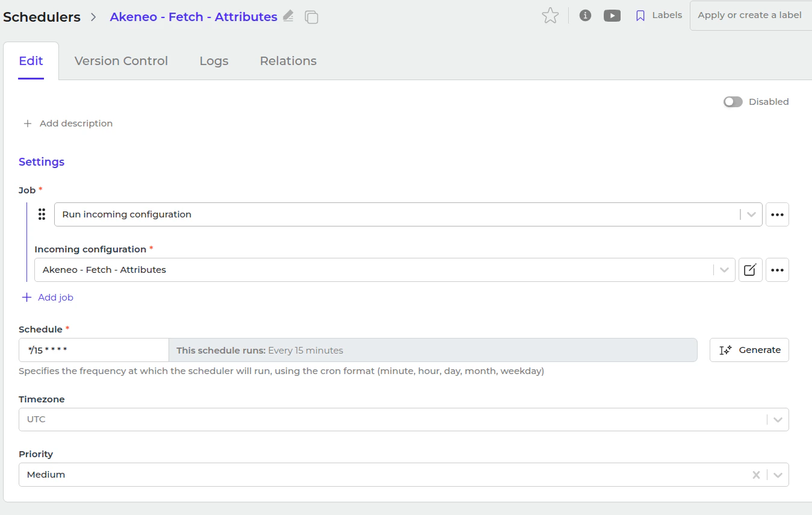Expand the Run incoming configuration job dropdown
Viewport: 812px width, 515px height.
point(751,214)
